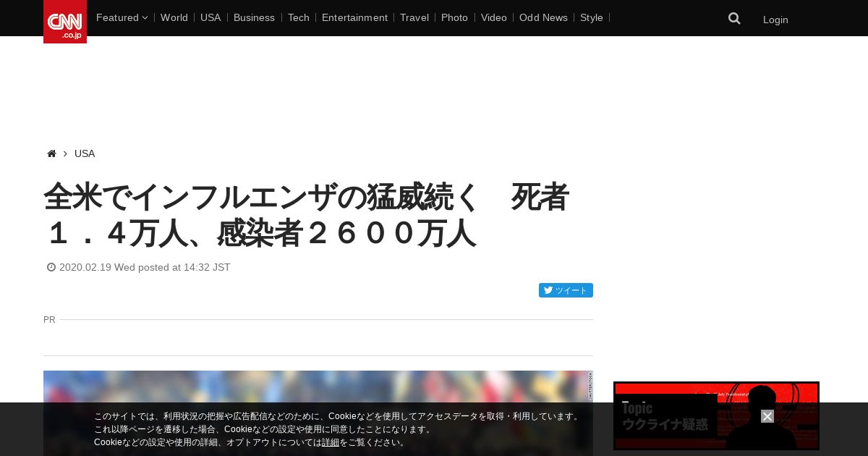The height and width of the screenshot is (456, 868).
Task: Open the Login link
Action: [775, 20]
